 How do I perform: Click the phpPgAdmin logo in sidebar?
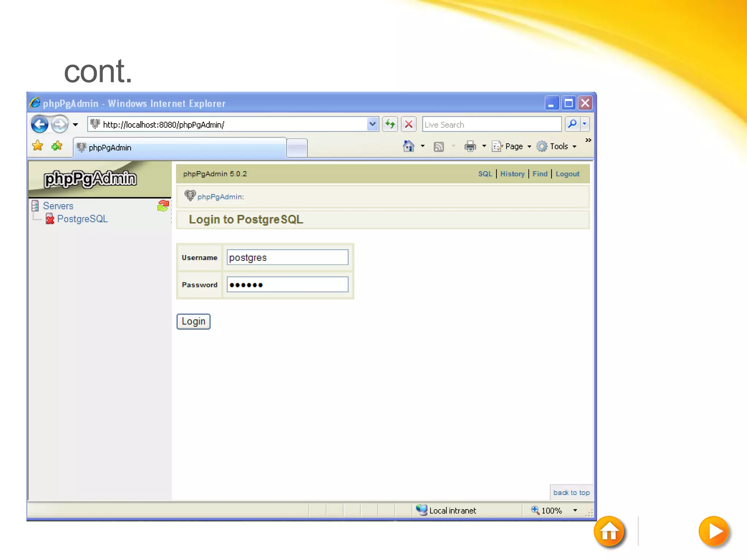pyautogui.click(x=90, y=179)
